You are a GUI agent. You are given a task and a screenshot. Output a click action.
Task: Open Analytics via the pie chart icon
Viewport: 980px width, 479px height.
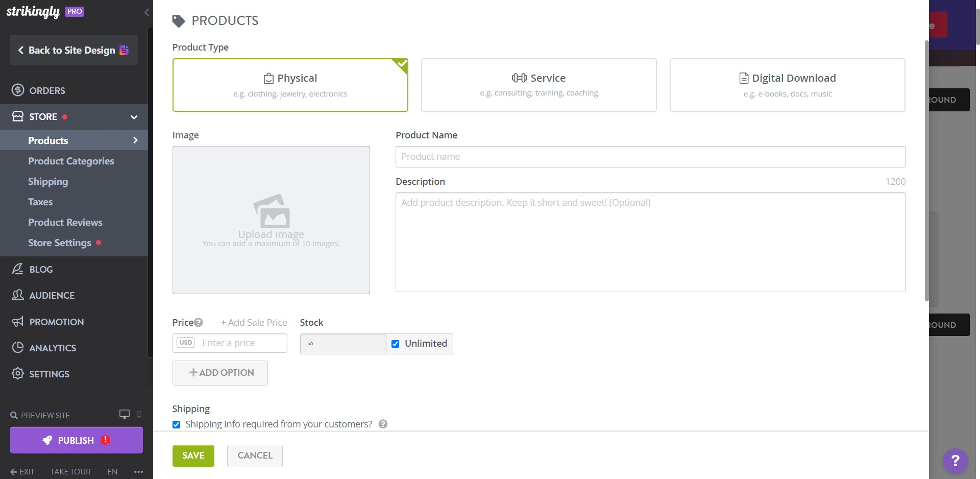click(x=17, y=348)
